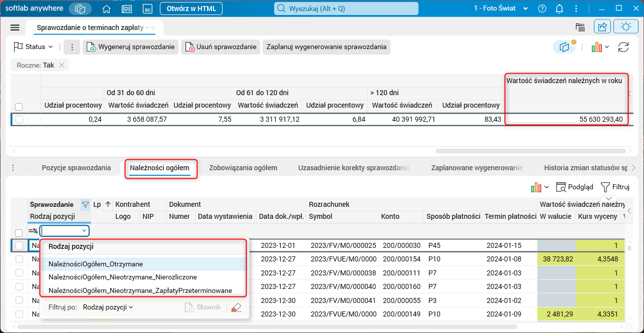Tick the lower grid select-all checkbox
The height and width of the screenshot is (333, 644).
[x=19, y=233]
